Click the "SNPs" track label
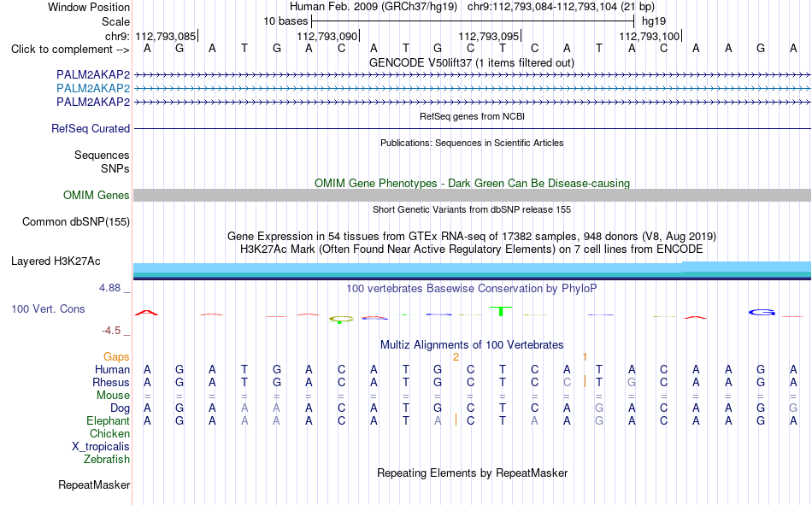 point(115,169)
